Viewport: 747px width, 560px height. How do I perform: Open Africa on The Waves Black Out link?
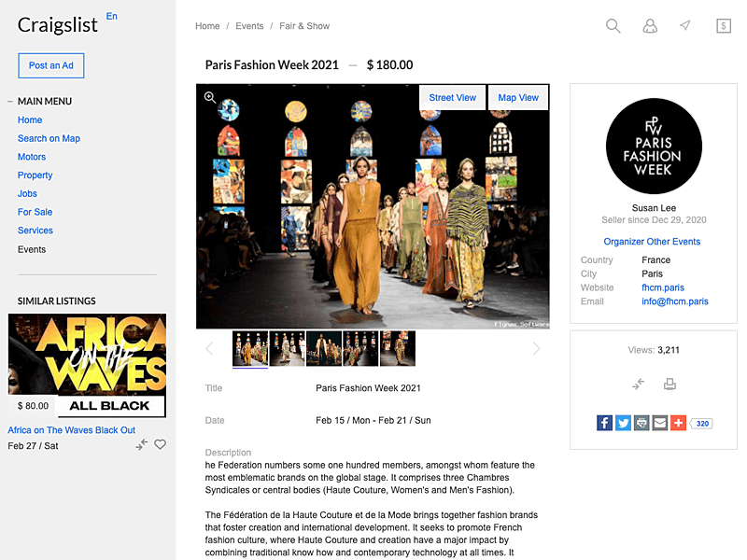click(x=72, y=430)
